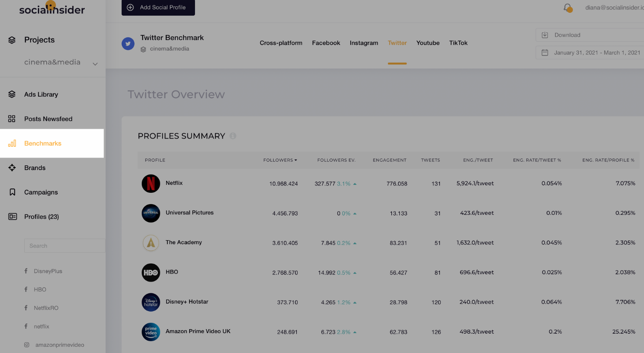
Task: Click the Add Social Profile button
Action: click(158, 8)
